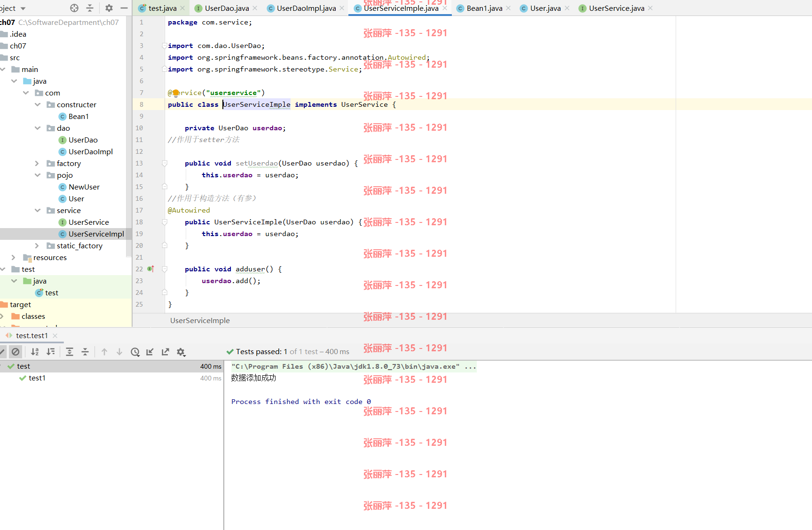The height and width of the screenshot is (530, 812).
Task: Fold the import block at line 3
Action: (x=165, y=46)
